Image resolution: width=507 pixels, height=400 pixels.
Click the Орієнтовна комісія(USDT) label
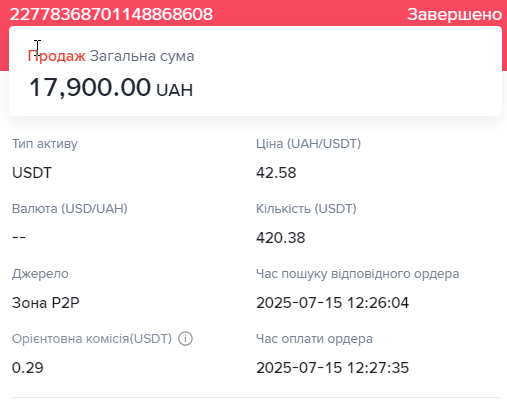point(92,339)
